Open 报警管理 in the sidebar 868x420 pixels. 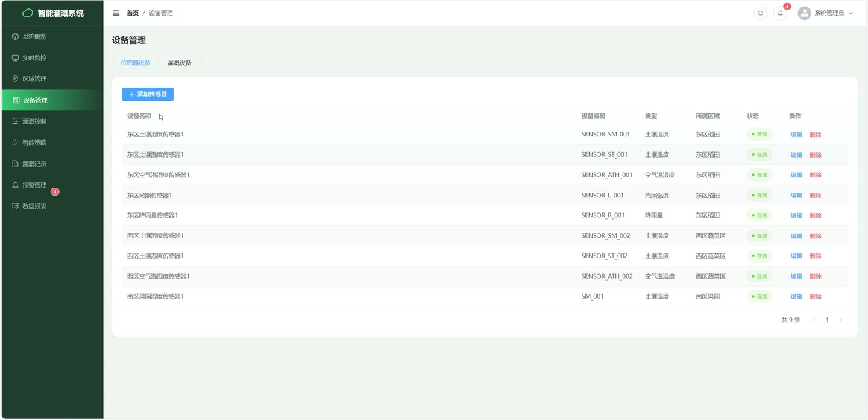coord(52,185)
